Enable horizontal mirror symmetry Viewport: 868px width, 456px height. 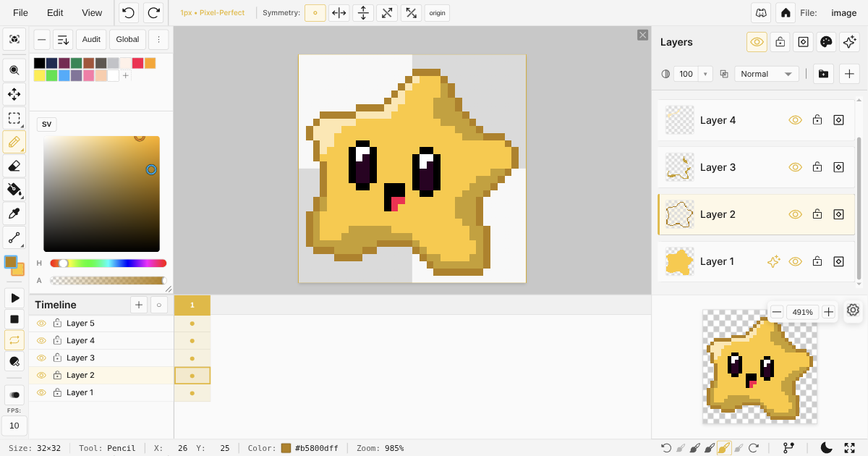(x=339, y=13)
